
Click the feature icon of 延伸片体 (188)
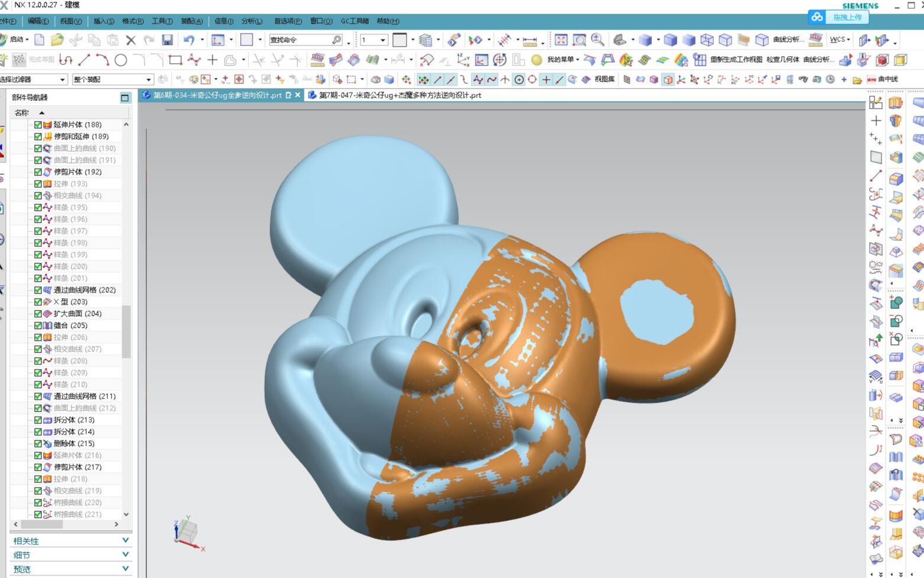[48, 125]
